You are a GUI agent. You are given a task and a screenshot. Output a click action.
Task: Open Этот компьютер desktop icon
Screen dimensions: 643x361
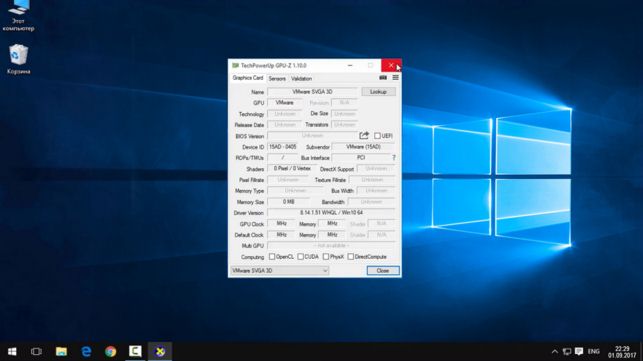tap(18, 16)
